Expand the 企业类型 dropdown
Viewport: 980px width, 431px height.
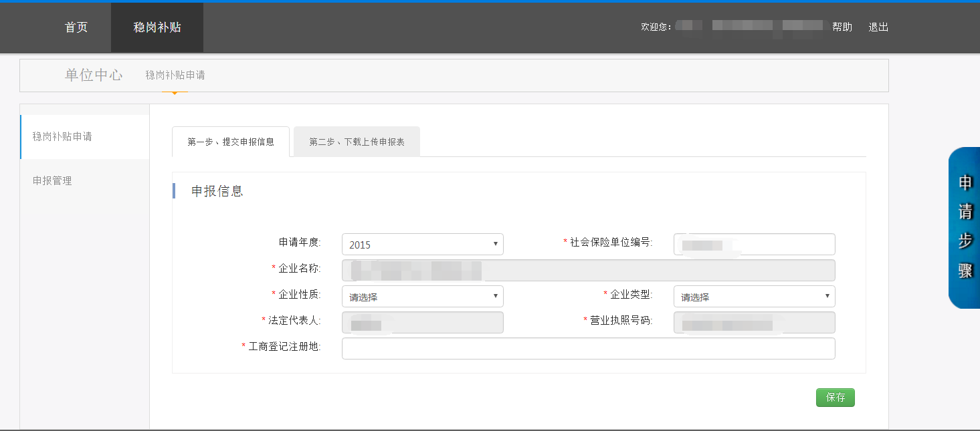754,297
